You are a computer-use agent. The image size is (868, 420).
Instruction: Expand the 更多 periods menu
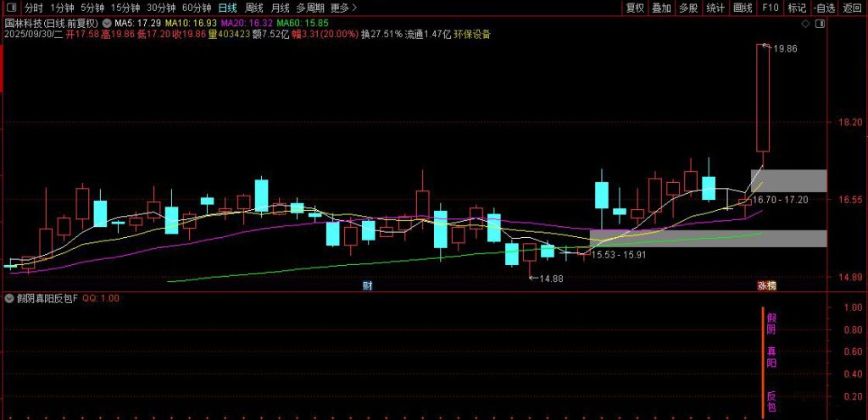[343, 8]
